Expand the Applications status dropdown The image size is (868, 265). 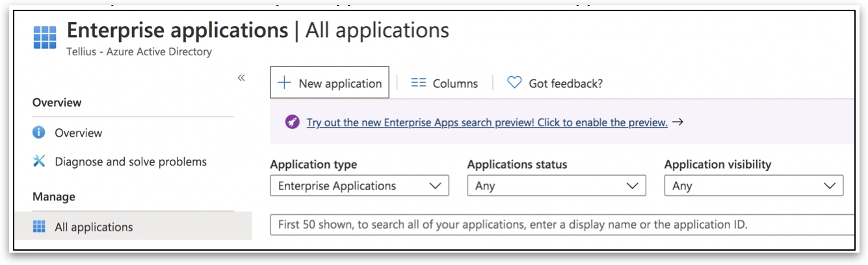(557, 186)
